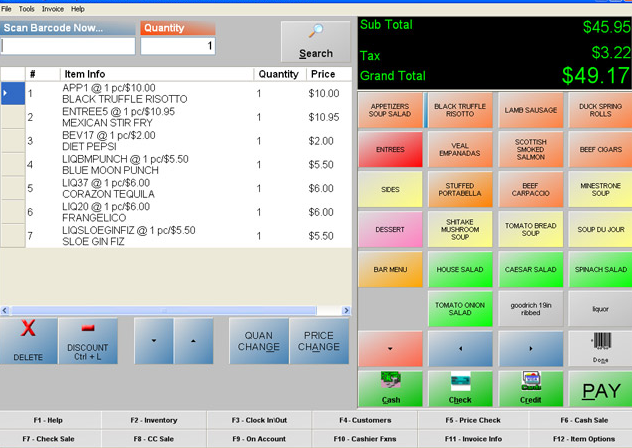
Task: Click the invoice list horizontal scrollbar
Action: (175, 310)
